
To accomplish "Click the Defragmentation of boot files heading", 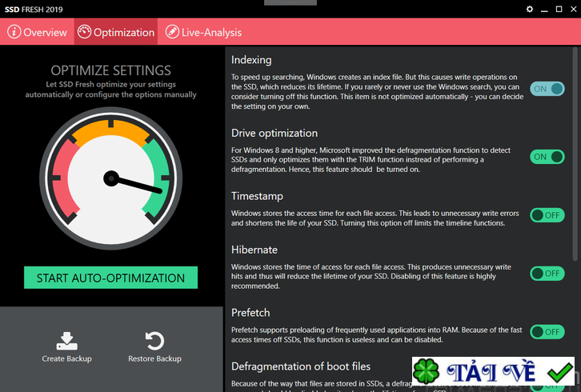I will pyautogui.click(x=301, y=366).
